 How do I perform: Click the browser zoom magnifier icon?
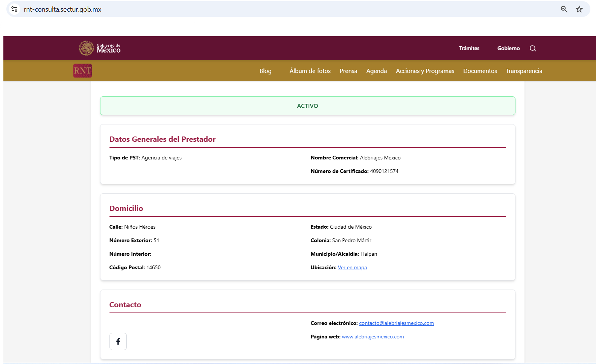point(564,9)
